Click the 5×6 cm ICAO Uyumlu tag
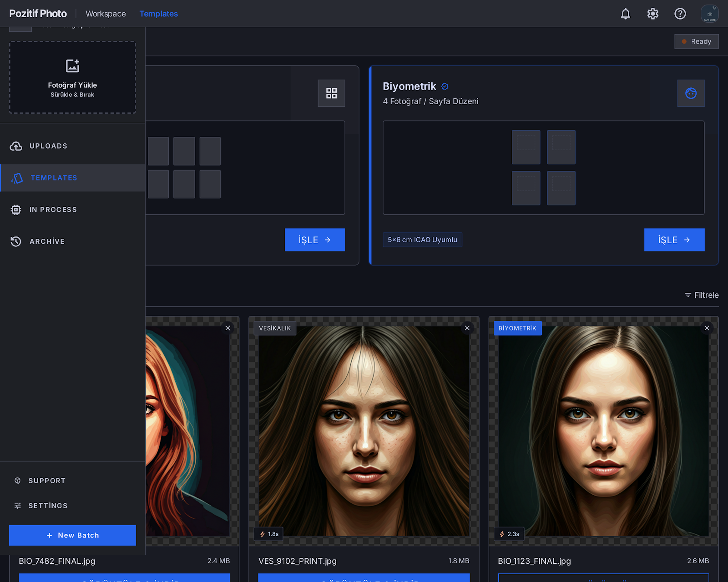Screen dimensions: 728x582 point(423,240)
